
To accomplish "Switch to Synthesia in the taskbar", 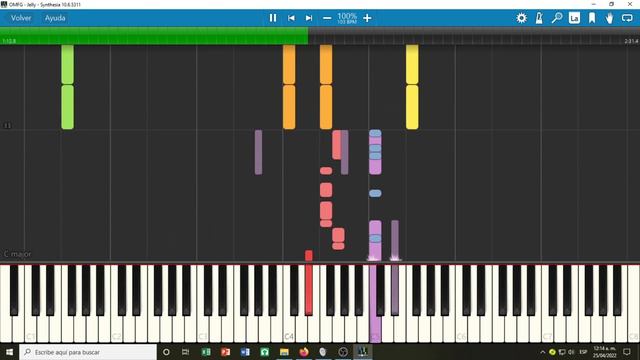I will coord(362,352).
